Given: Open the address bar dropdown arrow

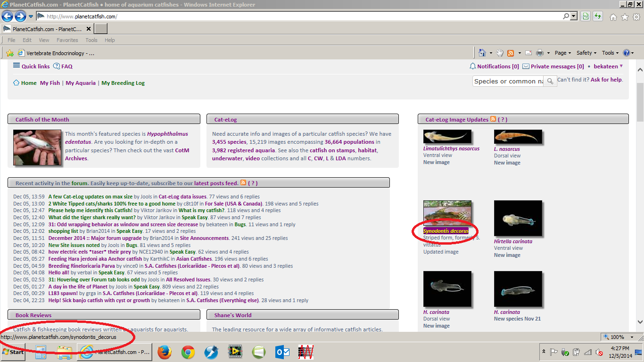Looking at the screenshot, I should tap(574, 16).
